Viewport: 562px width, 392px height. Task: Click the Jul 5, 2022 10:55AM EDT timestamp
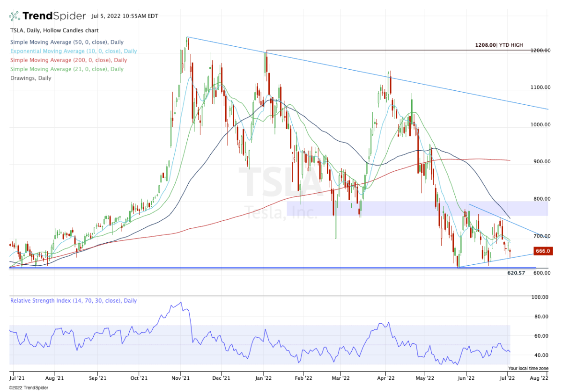[x=124, y=16]
